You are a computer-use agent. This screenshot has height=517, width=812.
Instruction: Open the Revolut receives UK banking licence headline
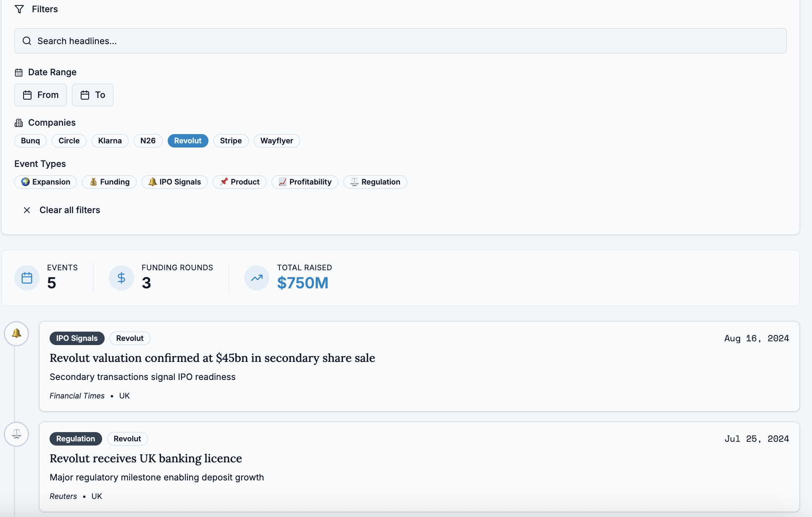click(x=145, y=458)
